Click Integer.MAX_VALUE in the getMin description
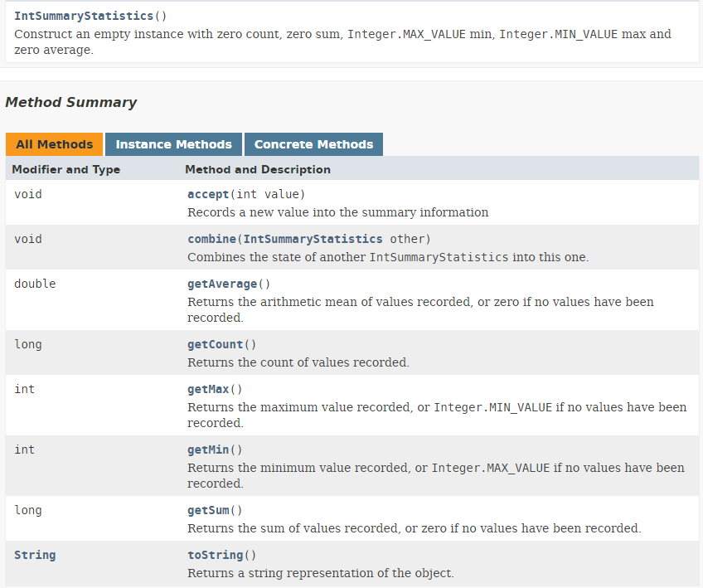703x588 pixels. click(490, 468)
